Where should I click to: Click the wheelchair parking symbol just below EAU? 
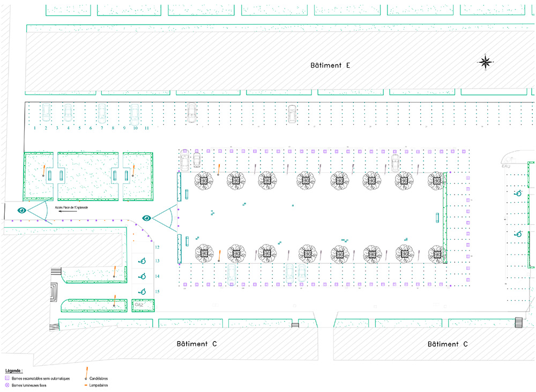[518, 194]
